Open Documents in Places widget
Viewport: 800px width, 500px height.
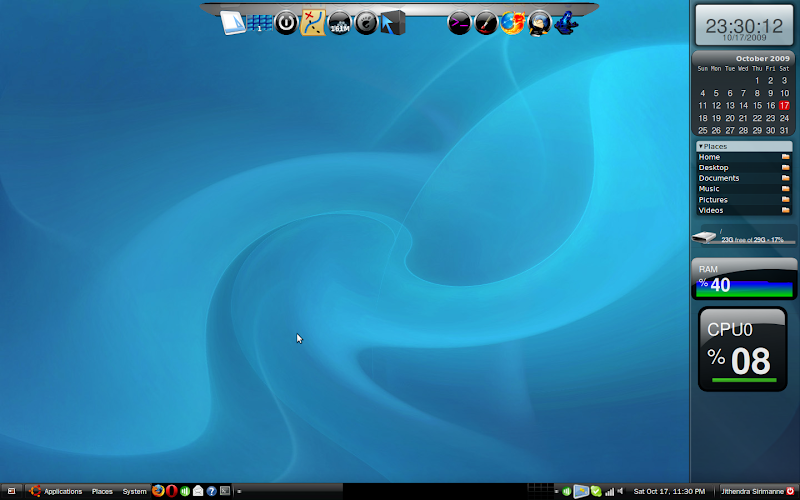[x=744, y=178]
